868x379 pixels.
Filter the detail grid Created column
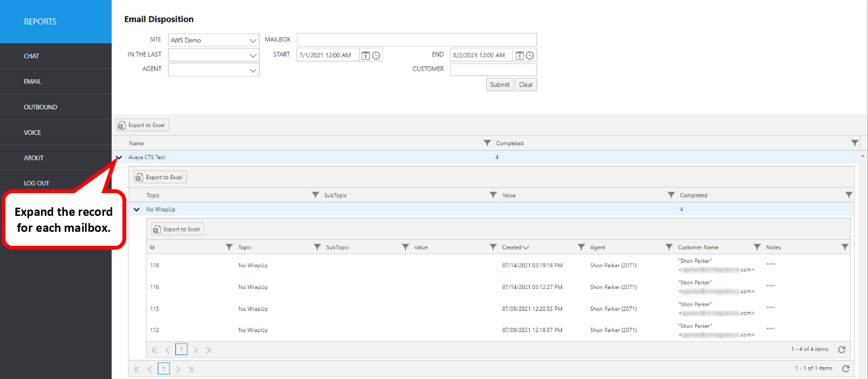coord(581,247)
